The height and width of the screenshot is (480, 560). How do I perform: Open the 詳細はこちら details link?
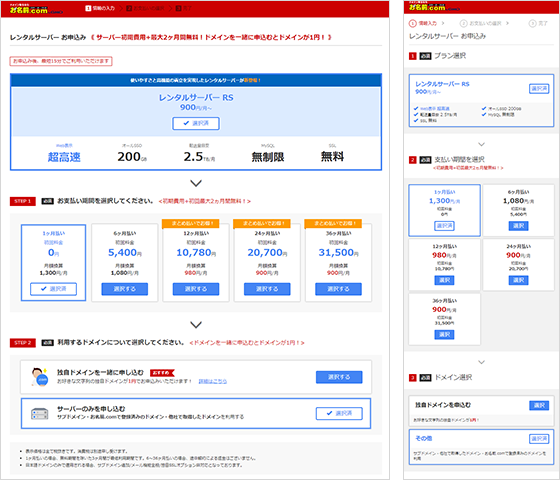click(x=212, y=382)
